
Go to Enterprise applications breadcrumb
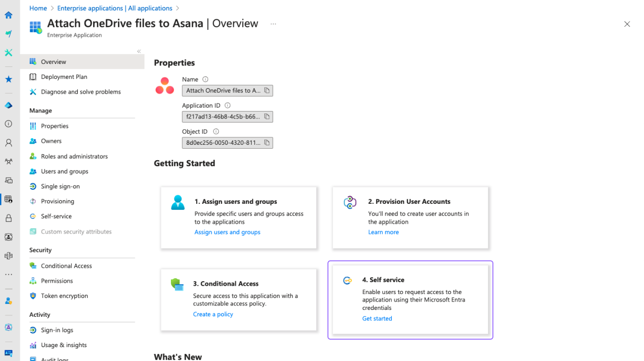[x=114, y=8]
